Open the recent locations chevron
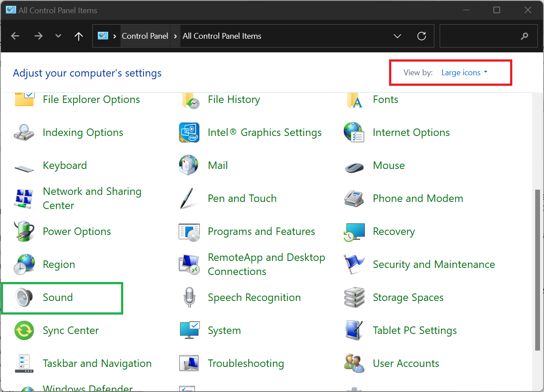The image size is (544, 392). (58, 36)
